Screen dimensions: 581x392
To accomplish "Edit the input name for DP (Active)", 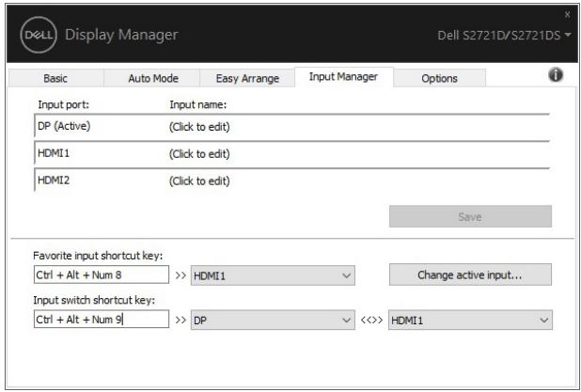I will [199, 127].
